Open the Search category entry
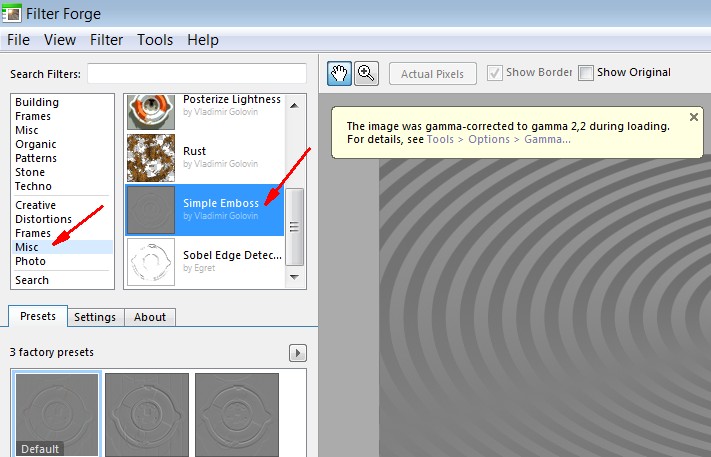711x457 pixels. point(32,280)
